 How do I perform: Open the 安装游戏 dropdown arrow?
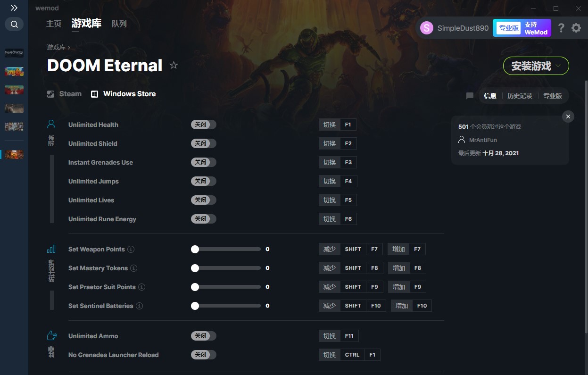pyautogui.click(x=559, y=66)
